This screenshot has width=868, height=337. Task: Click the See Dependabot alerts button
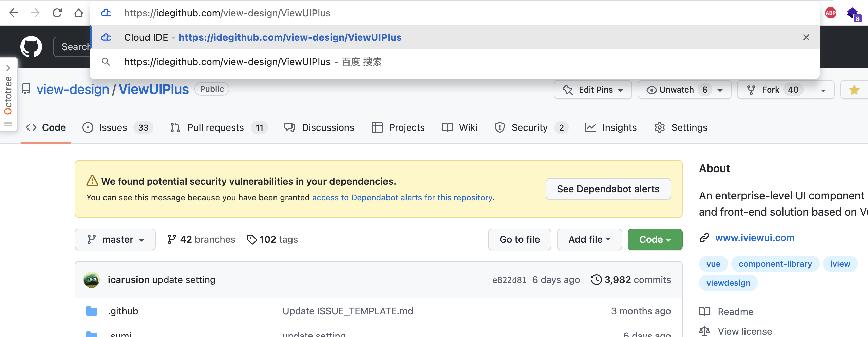(608, 189)
